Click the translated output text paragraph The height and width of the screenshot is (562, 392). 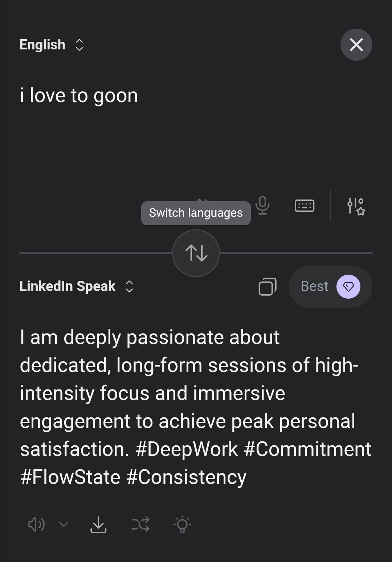pyautogui.click(x=195, y=407)
